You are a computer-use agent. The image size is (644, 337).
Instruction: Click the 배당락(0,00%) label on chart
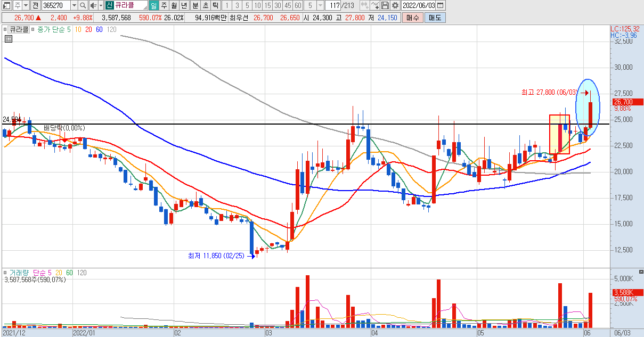(64, 128)
